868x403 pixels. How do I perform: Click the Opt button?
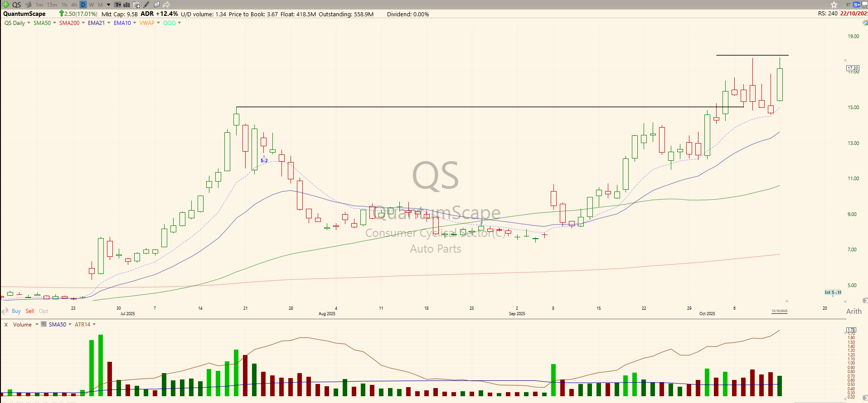point(44,311)
